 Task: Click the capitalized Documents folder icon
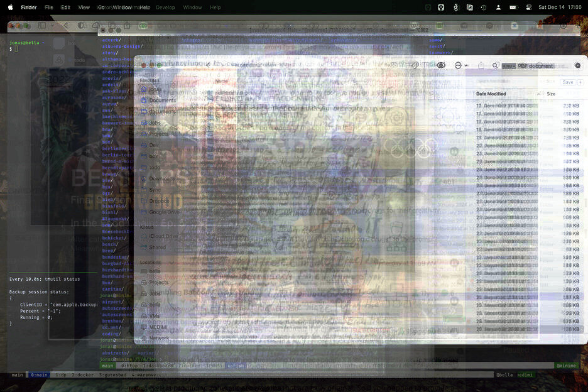click(x=144, y=100)
